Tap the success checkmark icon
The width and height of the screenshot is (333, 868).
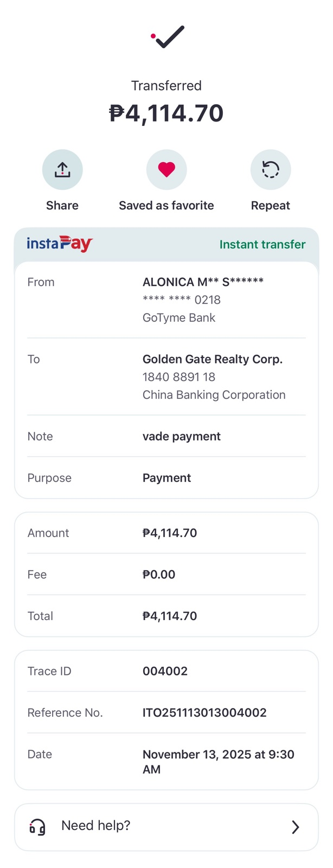[168, 37]
